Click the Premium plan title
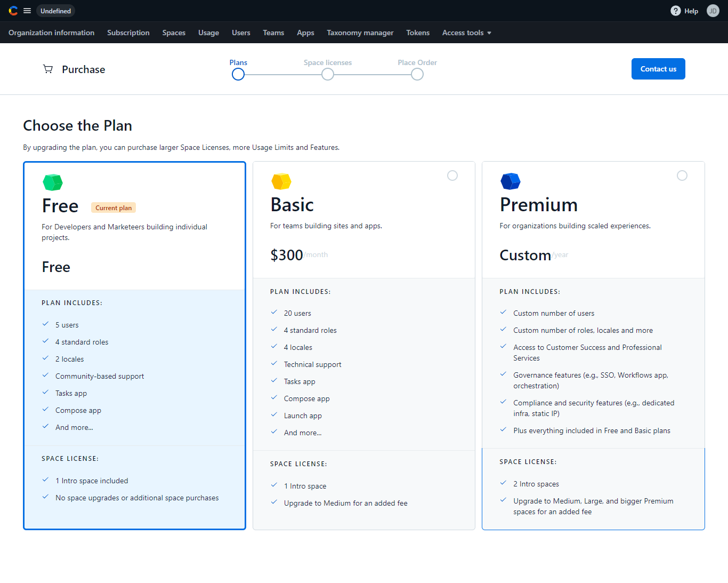The height and width of the screenshot is (583, 728). [539, 205]
